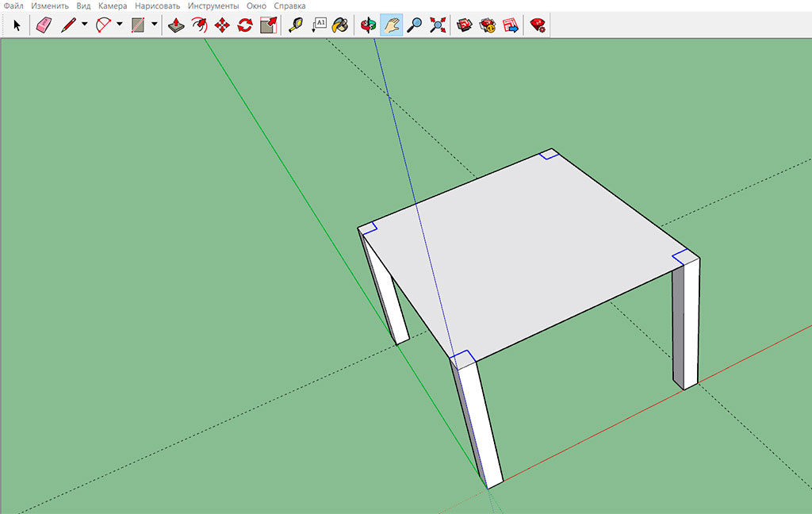The image size is (812, 514).
Task: Activate the Orbit camera tool
Action: 369,25
